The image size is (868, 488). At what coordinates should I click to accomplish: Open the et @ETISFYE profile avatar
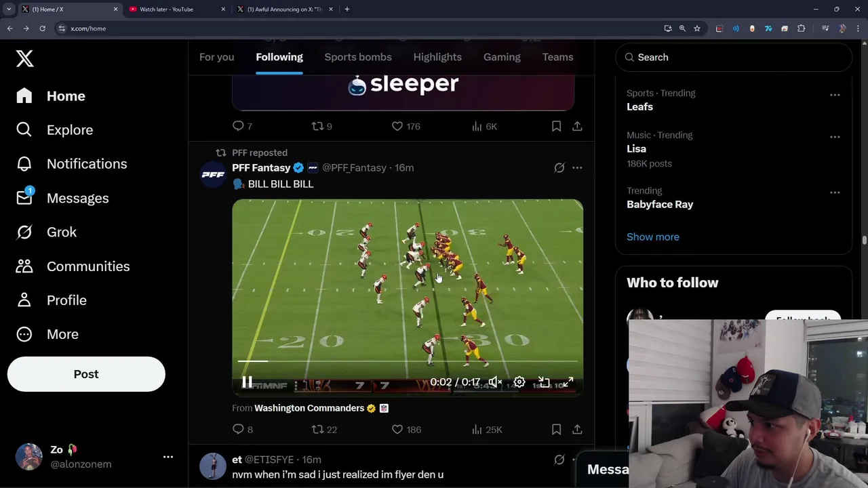[213, 466]
